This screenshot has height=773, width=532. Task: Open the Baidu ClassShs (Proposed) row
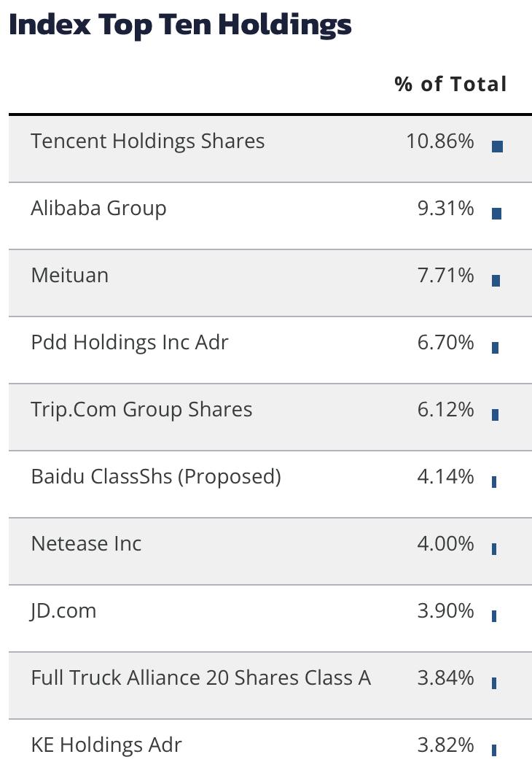pyautogui.click(x=156, y=477)
